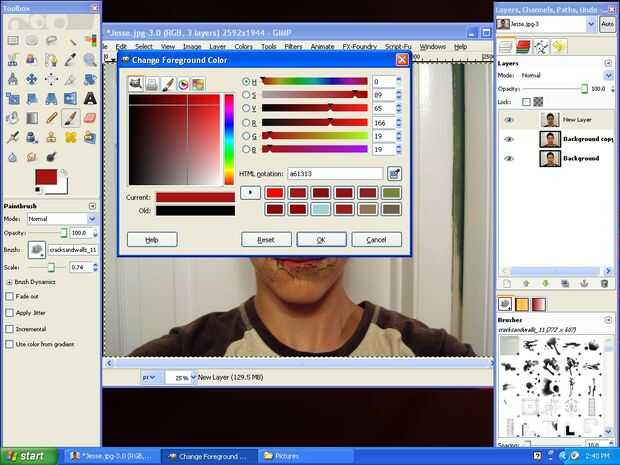
Task: Click the Reset button
Action: 266,240
